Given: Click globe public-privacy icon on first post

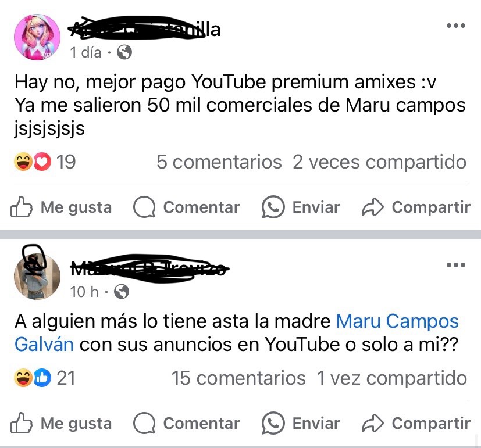Looking at the screenshot, I should click(x=124, y=52).
